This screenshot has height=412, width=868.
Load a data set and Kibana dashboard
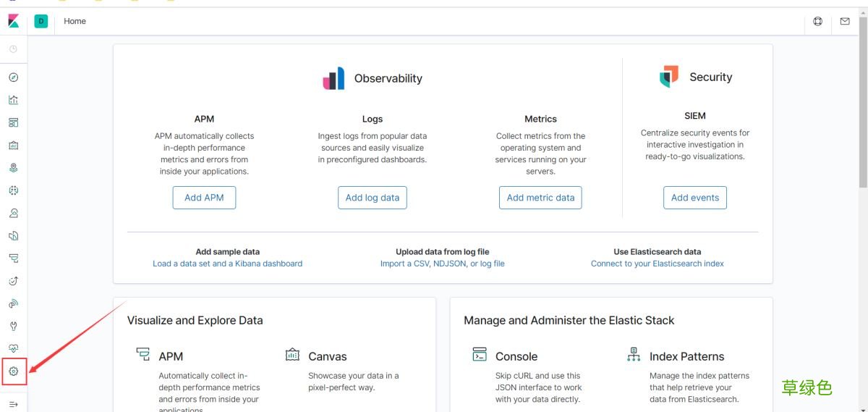227,264
